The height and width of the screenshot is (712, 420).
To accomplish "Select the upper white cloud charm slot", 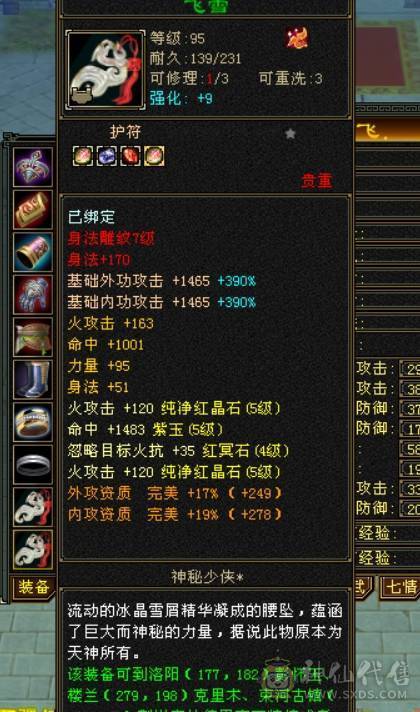I will coord(33,506).
